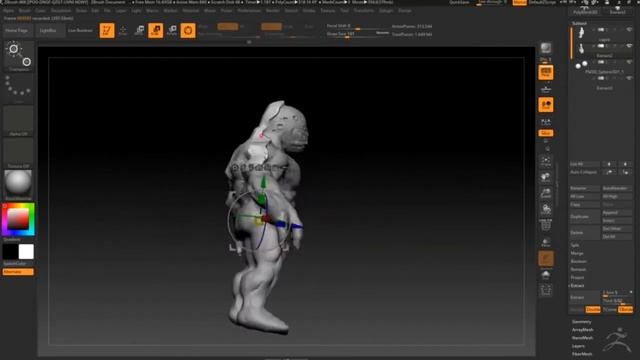
Task: Open the current brush thumbnail
Action: (18, 56)
